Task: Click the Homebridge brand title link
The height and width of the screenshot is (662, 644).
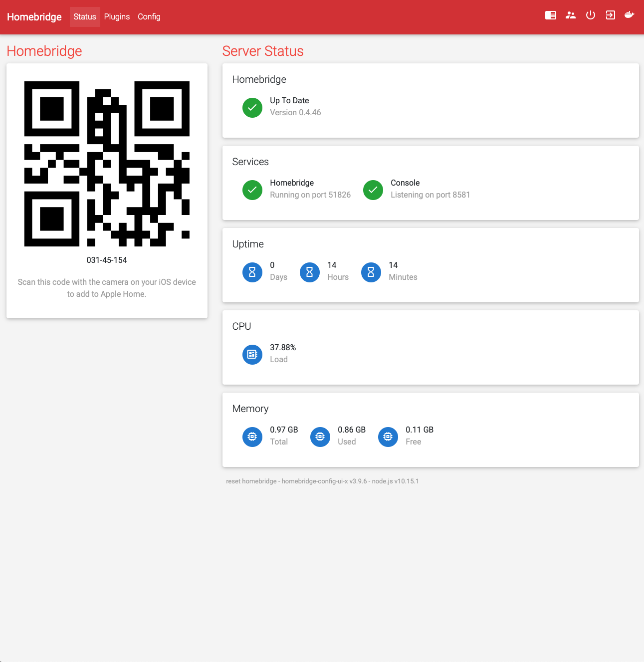Action: point(34,17)
